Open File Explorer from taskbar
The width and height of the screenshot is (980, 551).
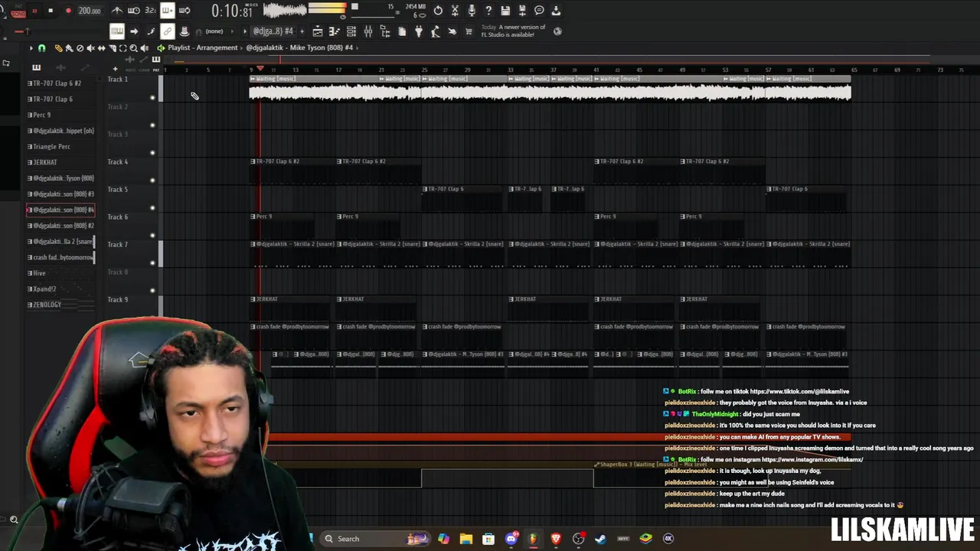pyautogui.click(x=466, y=539)
